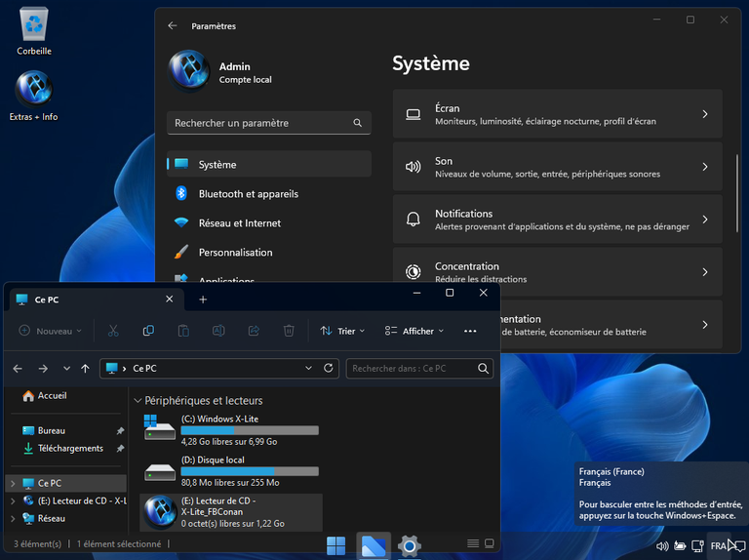Open the Afficher view dropdown
This screenshot has width=749, height=560.
(x=415, y=331)
